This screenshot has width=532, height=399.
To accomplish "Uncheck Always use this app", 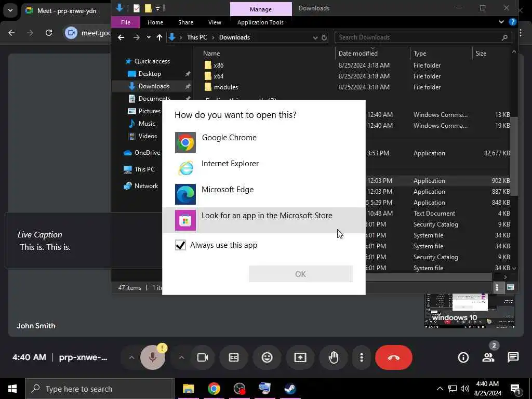I will point(180,245).
